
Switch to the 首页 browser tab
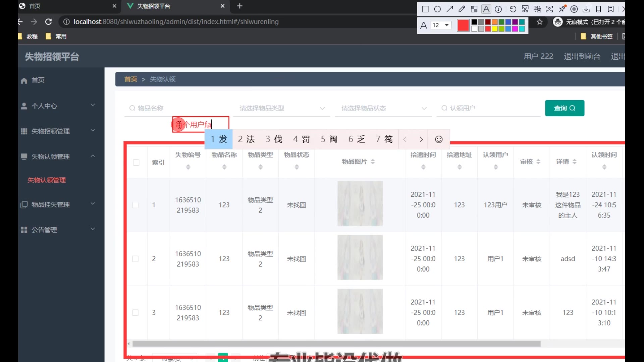67,6
